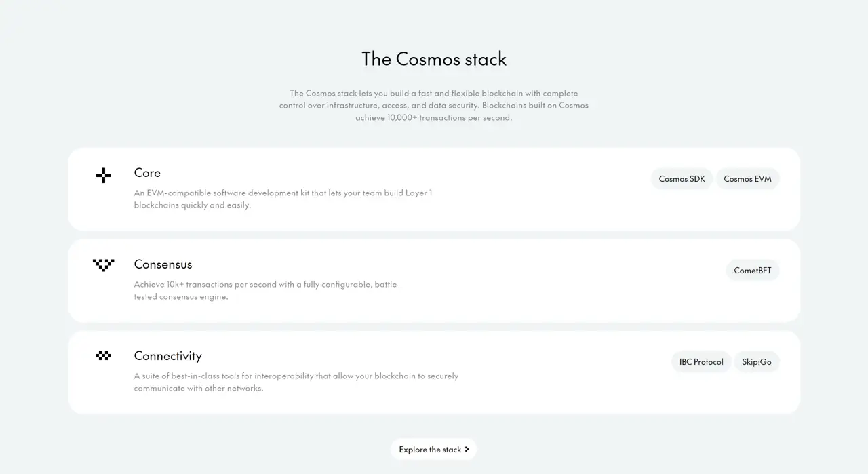Select the Skip:Go pill

click(x=757, y=361)
